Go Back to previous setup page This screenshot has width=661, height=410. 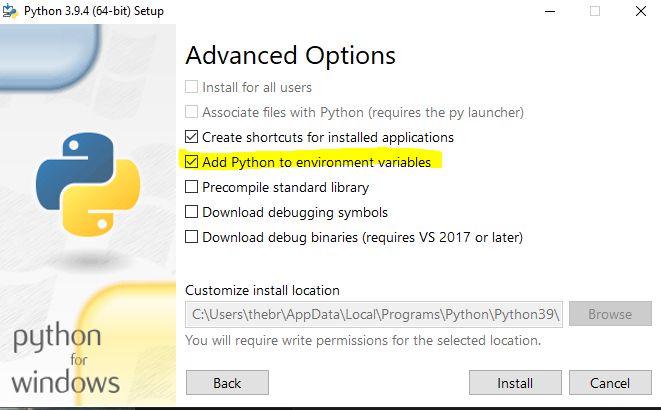click(x=227, y=383)
